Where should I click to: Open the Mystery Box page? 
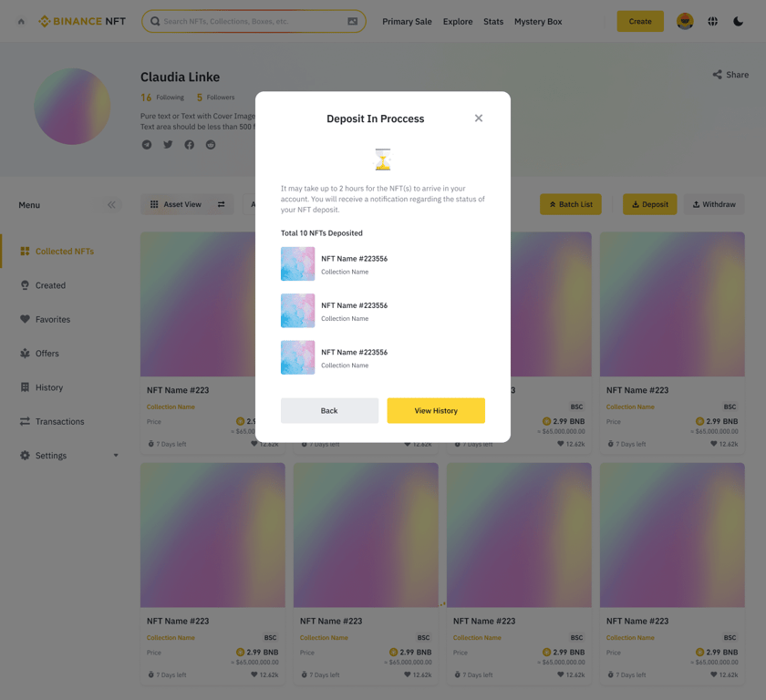pyautogui.click(x=538, y=21)
